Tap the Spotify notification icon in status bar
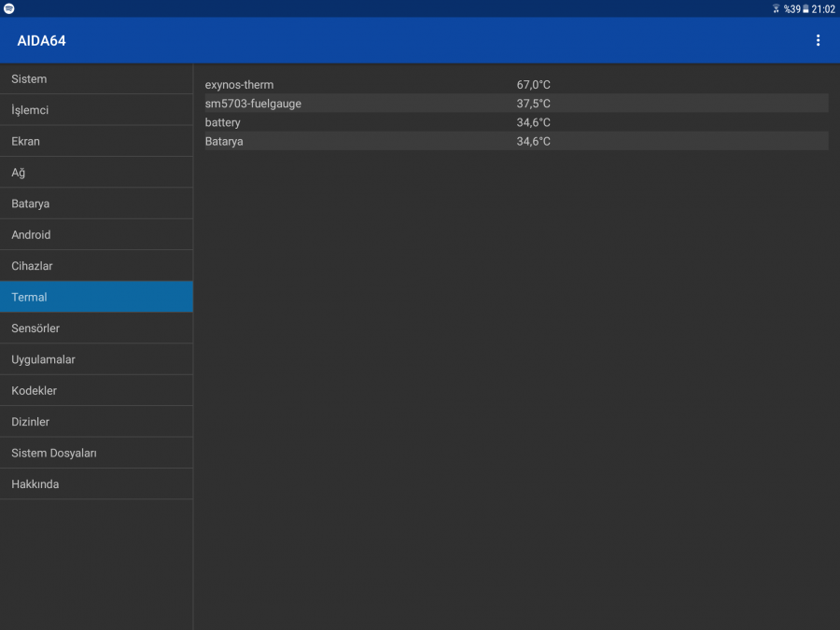The image size is (840, 630). point(8,8)
